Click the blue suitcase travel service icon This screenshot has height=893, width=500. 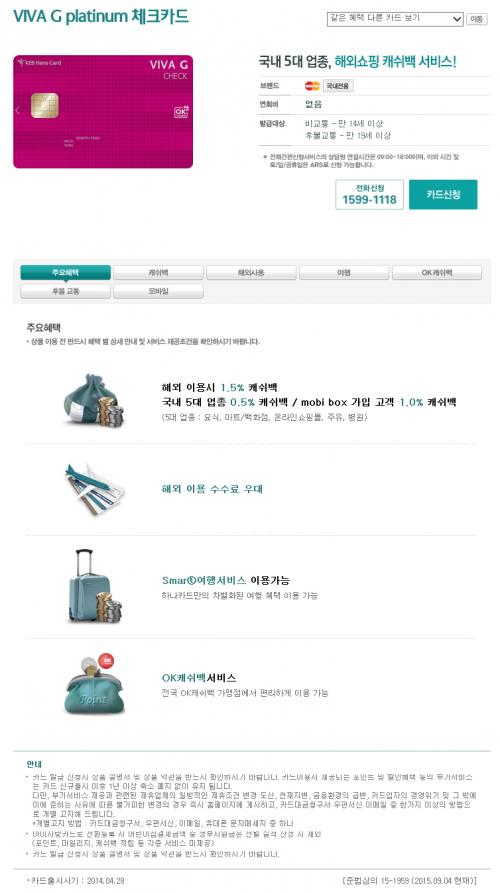pyautogui.click(x=95, y=586)
